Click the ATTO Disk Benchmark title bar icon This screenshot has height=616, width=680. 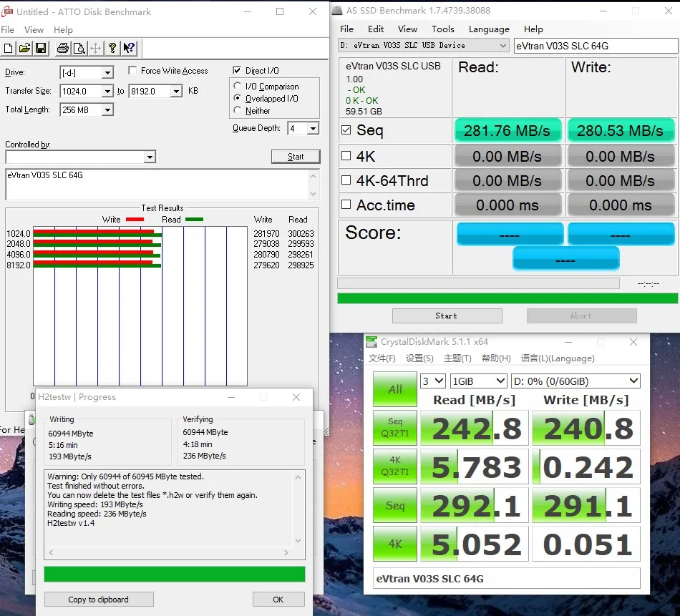coord(7,11)
